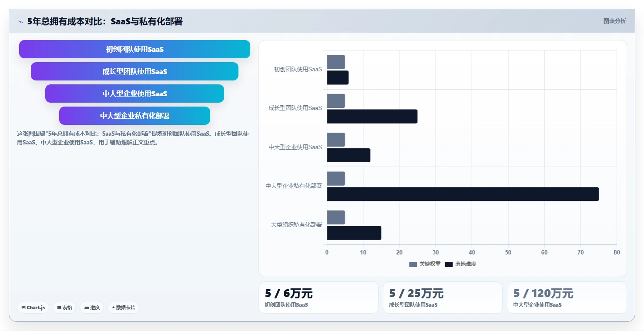Image resolution: width=644 pixels, height=331 pixels.
Task: Click 落地难度 bar for 成长型团队使用SaaS
Action: click(x=372, y=116)
